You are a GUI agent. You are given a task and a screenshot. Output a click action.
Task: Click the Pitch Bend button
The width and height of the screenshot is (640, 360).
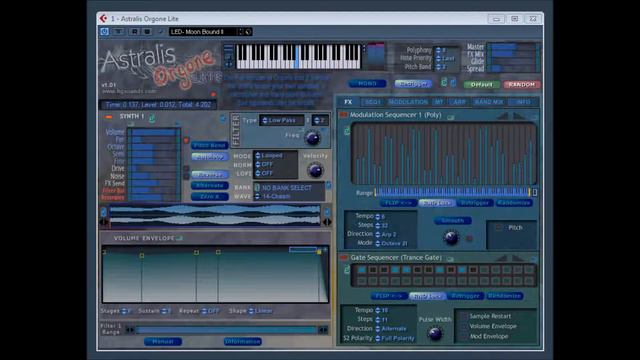[210, 145]
